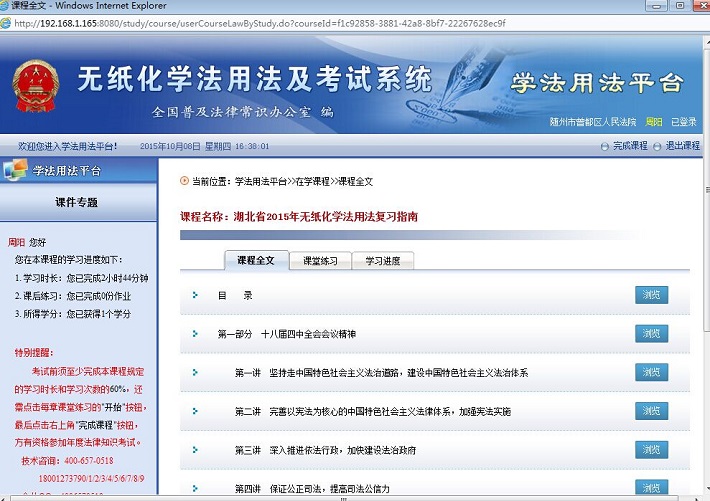Click the page icon in address bar
The width and height of the screenshot is (710, 501).
click(9, 24)
